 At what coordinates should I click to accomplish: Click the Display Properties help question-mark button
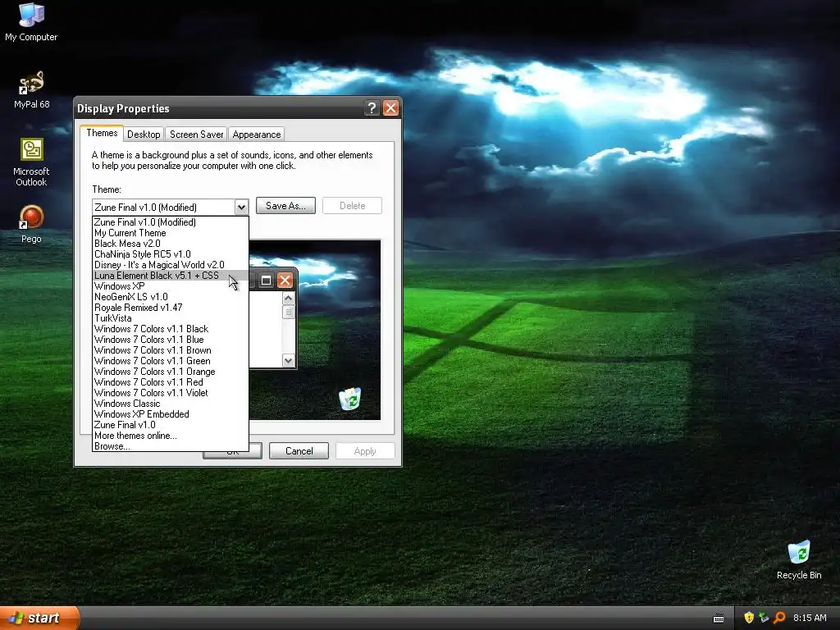372,108
